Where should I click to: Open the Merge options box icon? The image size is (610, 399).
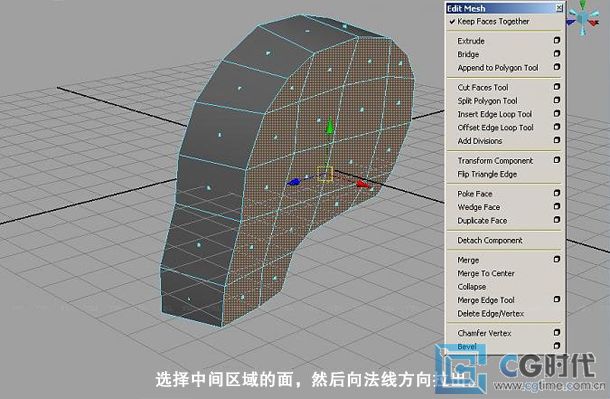557,259
